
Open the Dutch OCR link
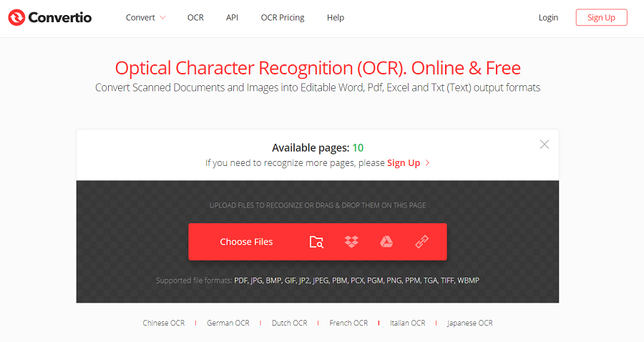(289, 323)
